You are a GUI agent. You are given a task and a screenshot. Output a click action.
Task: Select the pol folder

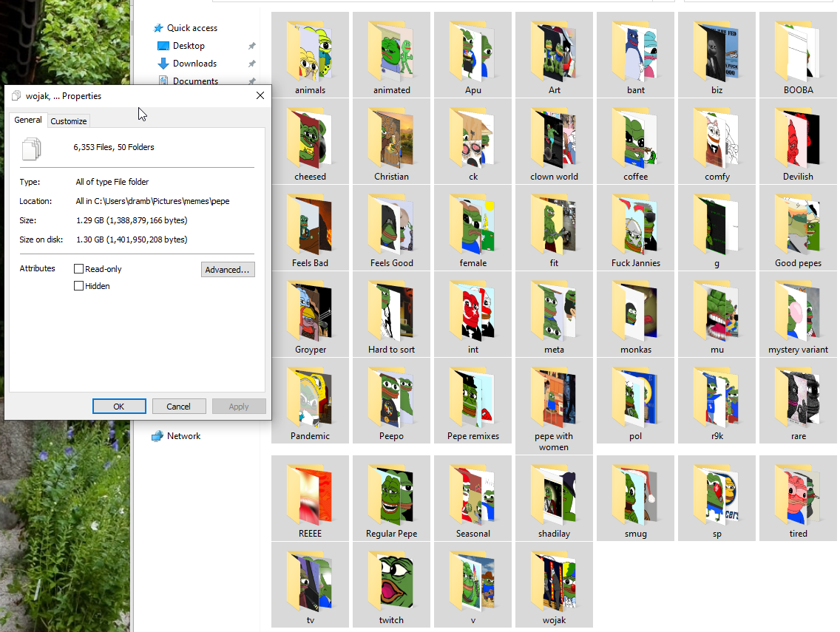coord(635,401)
